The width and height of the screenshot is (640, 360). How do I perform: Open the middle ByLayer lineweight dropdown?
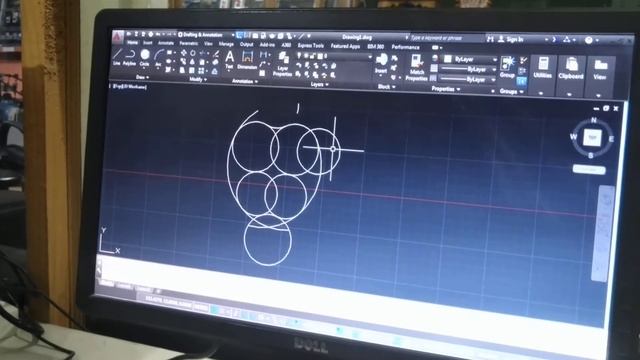click(468, 69)
